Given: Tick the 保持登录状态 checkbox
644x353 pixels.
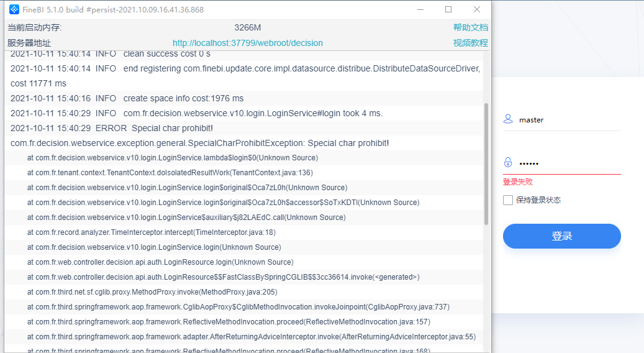Looking at the screenshot, I should coord(508,200).
